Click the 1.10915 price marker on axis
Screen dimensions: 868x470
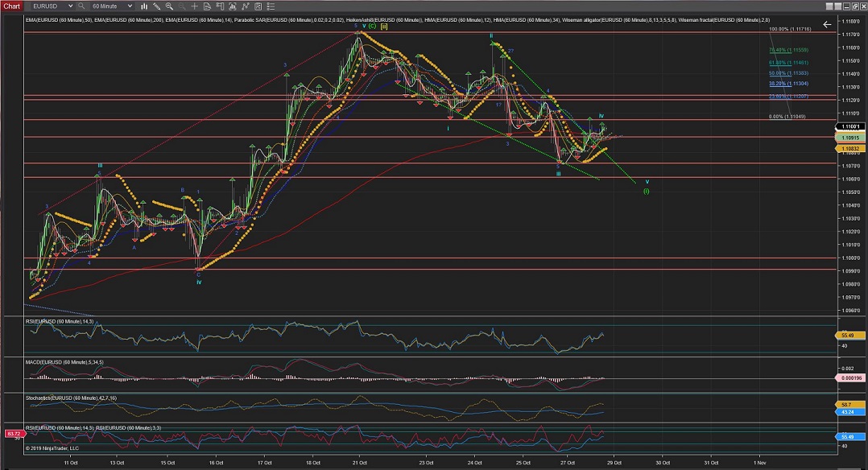pyautogui.click(x=850, y=138)
